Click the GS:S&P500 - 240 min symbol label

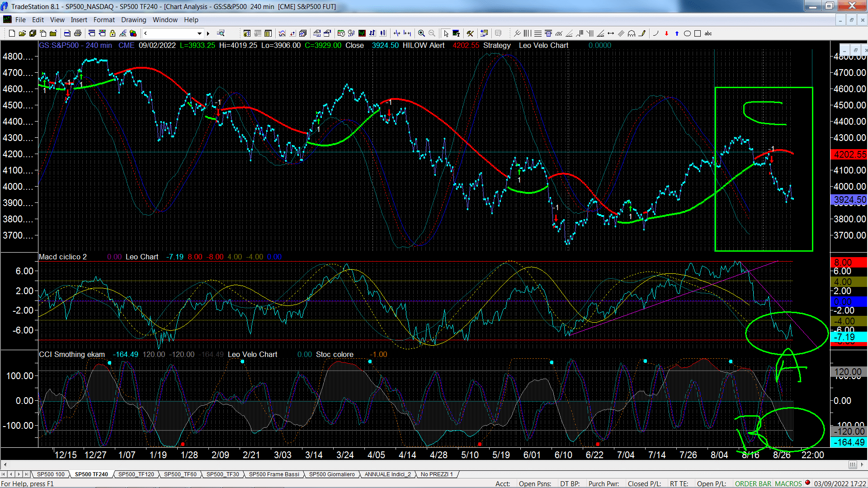tap(75, 45)
